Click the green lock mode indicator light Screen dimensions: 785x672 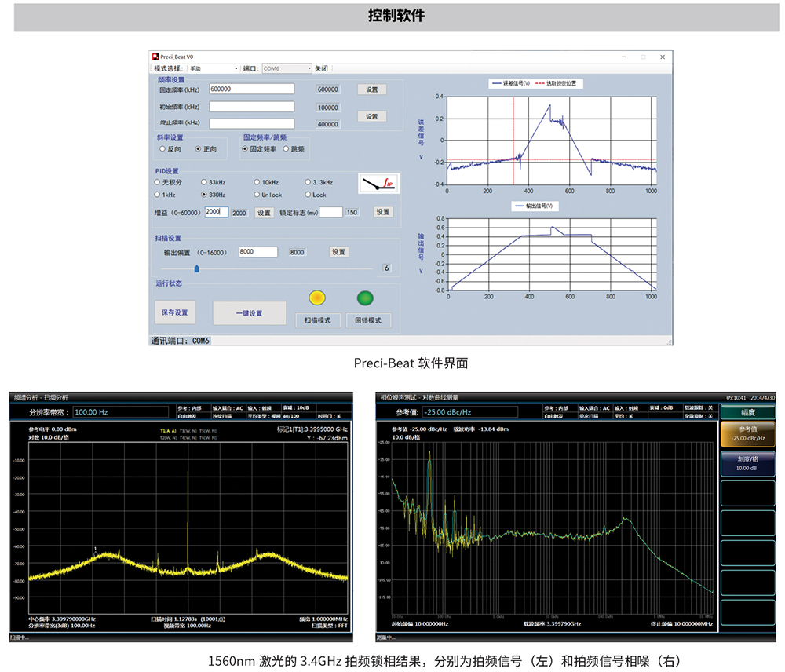point(365,298)
